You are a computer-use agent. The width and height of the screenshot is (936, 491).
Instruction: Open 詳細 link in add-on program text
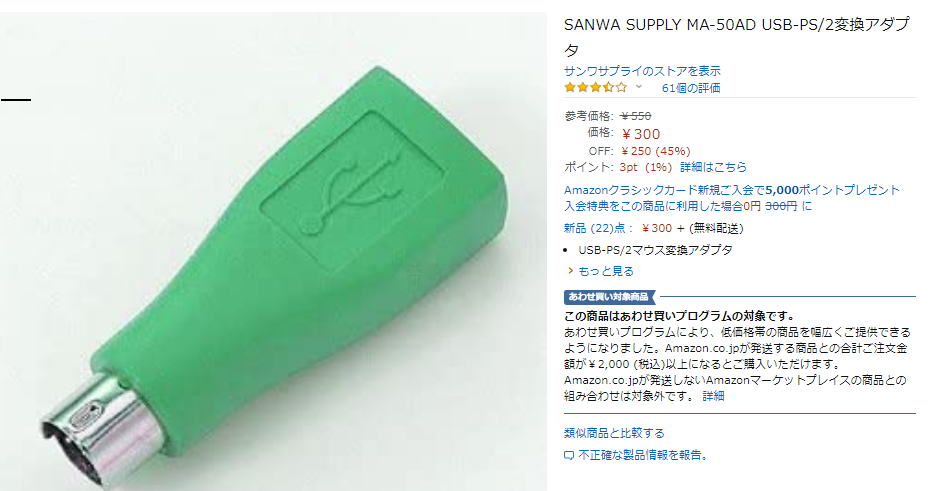point(713,396)
